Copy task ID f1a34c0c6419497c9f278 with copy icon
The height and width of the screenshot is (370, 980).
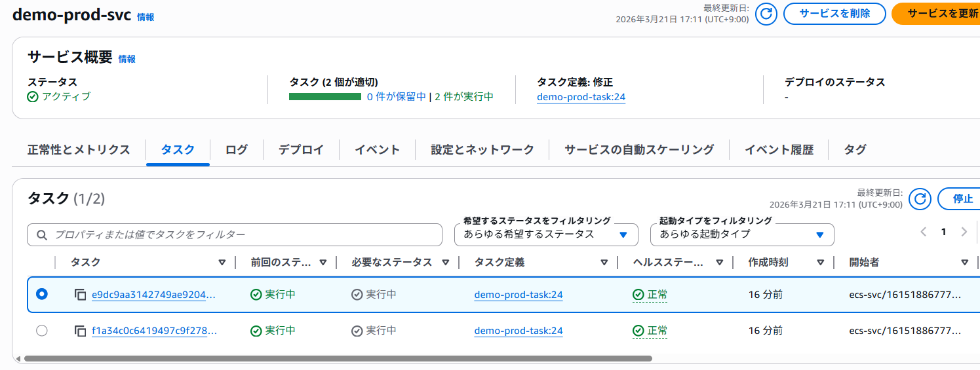[x=80, y=331]
